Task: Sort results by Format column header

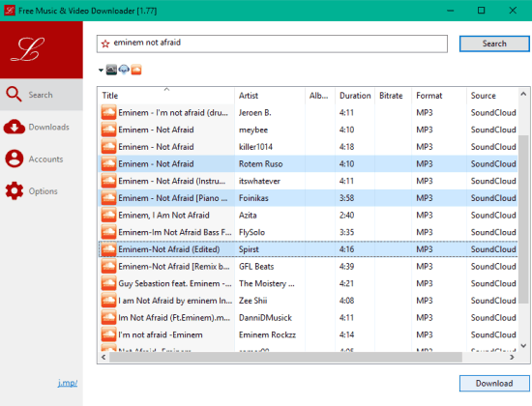Action: (x=439, y=96)
